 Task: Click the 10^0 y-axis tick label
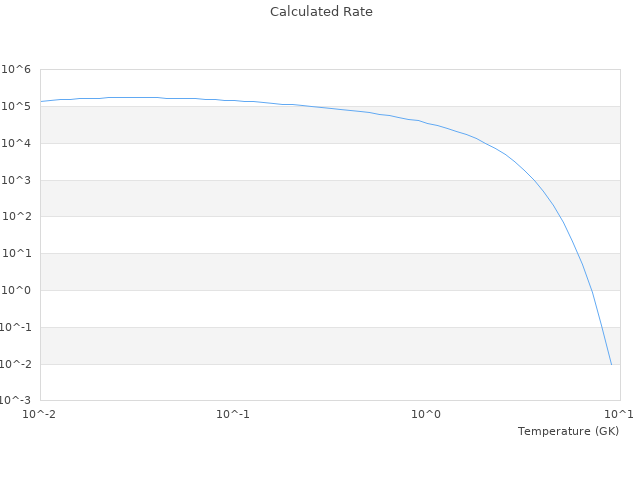pos(16,290)
